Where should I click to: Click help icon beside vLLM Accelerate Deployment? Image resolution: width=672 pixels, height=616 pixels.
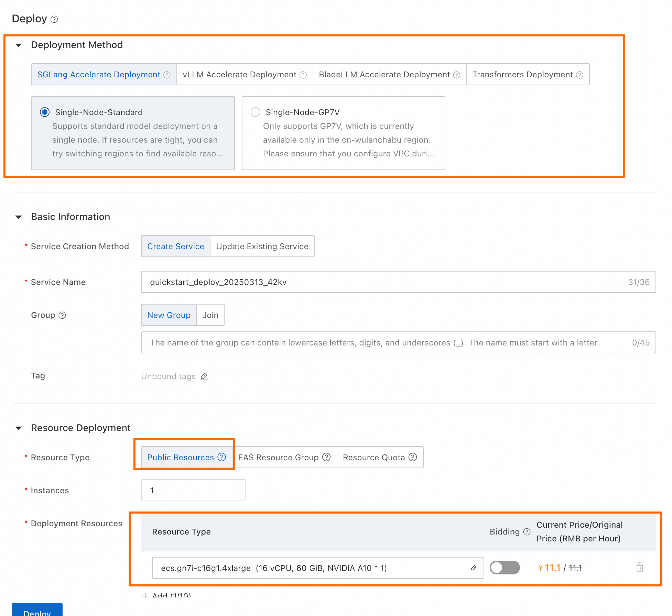303,75
